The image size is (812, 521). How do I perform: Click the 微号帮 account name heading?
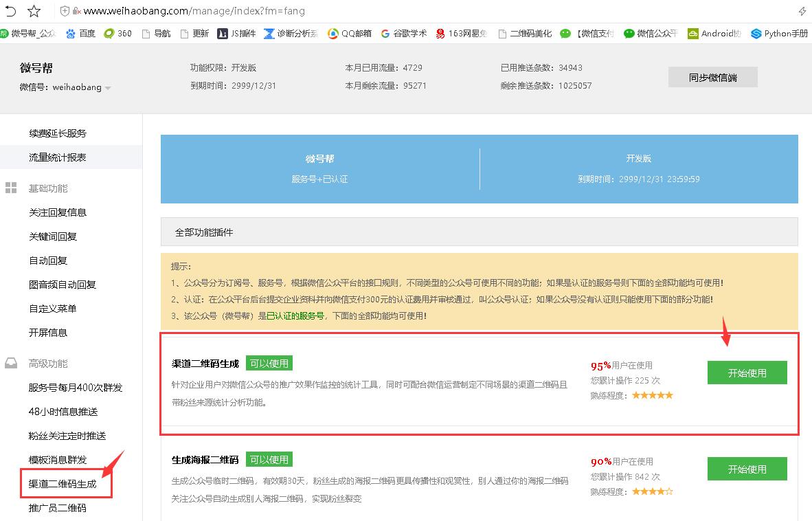click(36, 68)
